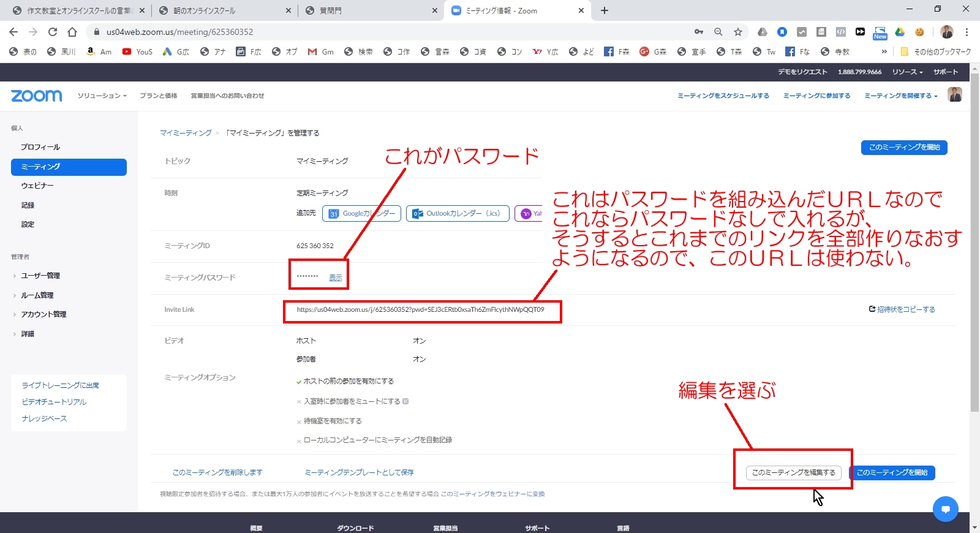Open the その他のブックマーク folder

tap(935, 51)
